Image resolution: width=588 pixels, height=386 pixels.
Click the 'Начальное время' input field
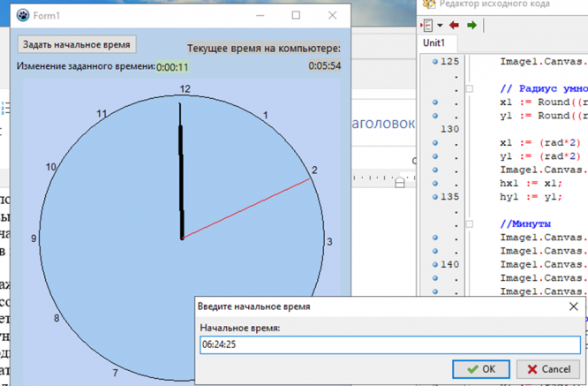point(389,344)
